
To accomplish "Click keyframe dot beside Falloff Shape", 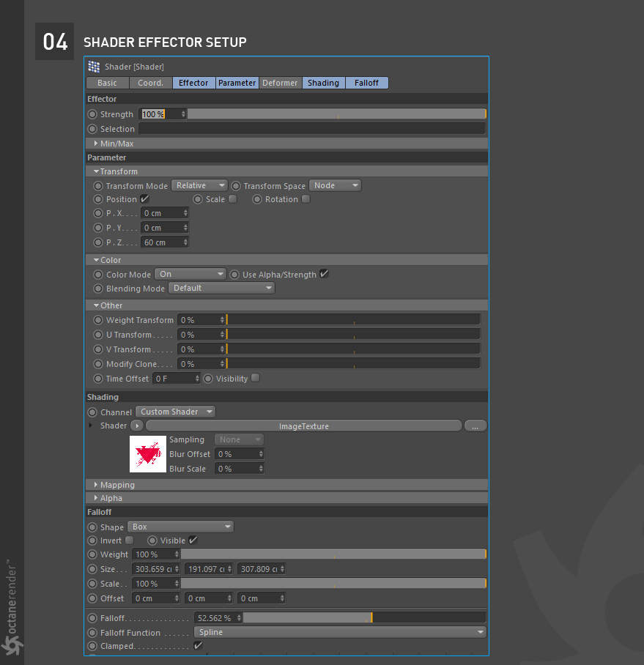I will click(x=92, y=527).
